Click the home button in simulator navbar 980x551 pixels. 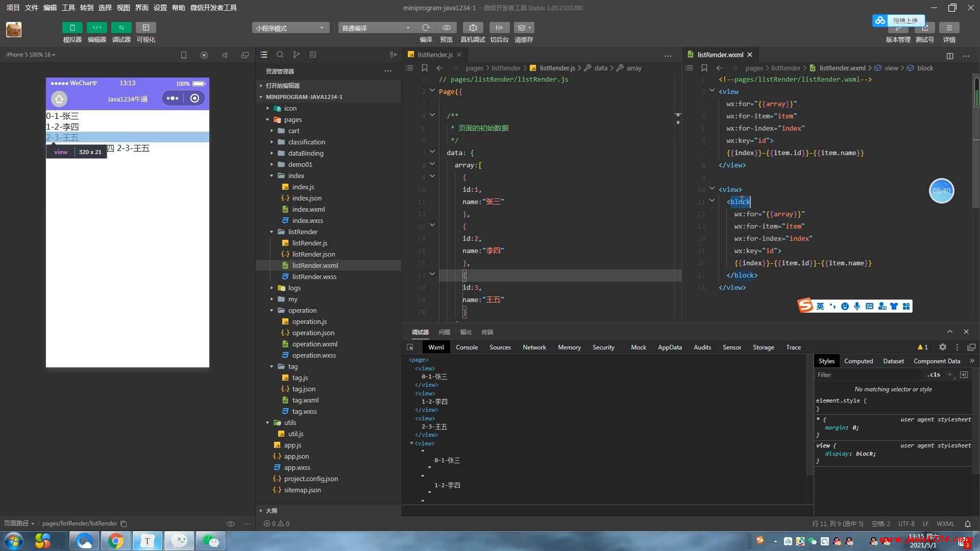click(x=59, y=99)
